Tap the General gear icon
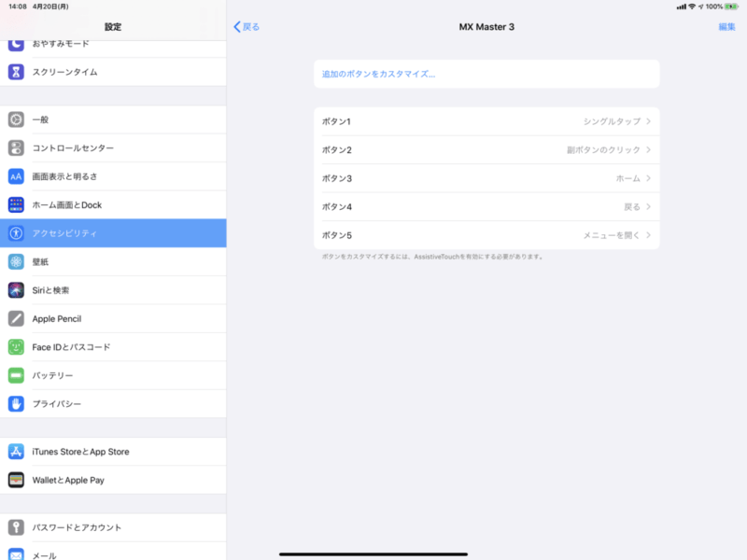Image resolution: width=747 pixels, height=560 pixels. [x=16, y=119]
